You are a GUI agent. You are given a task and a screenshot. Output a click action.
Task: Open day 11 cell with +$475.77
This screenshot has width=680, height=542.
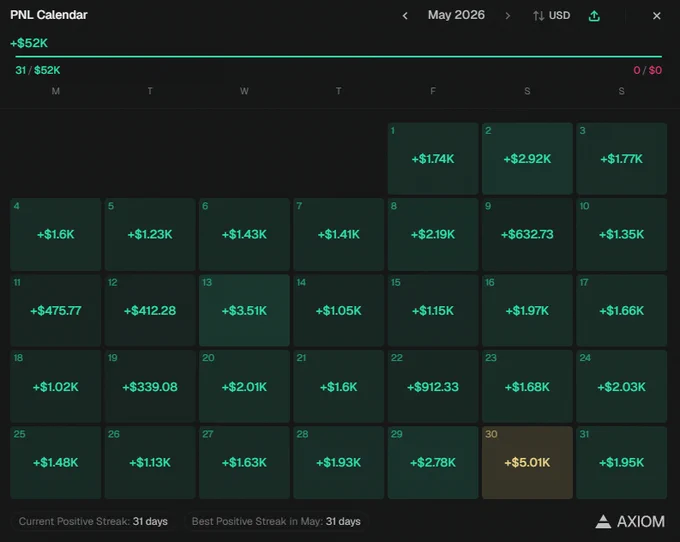coord(56,310)
